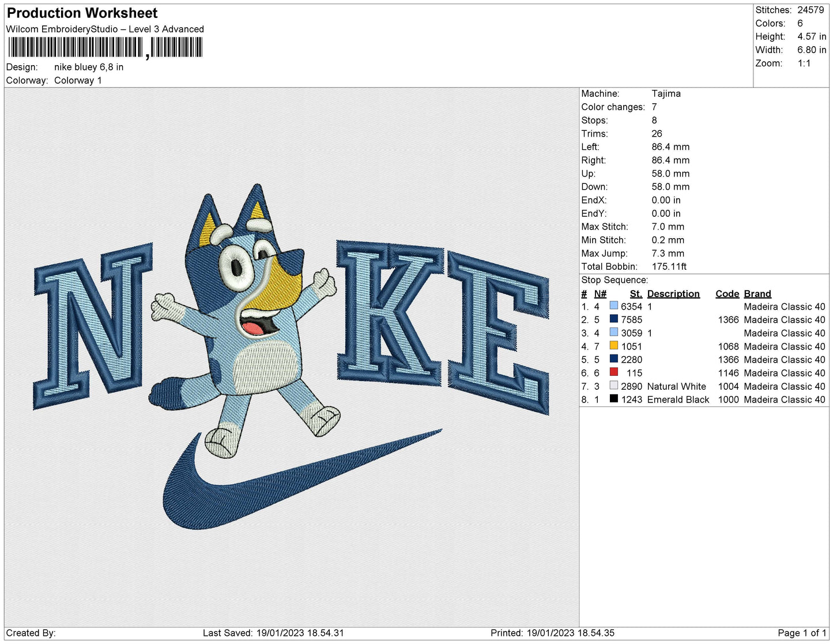Screen dimensions: 833x644
Task: Click the Stops value "8"
Action: click(654, 120)
